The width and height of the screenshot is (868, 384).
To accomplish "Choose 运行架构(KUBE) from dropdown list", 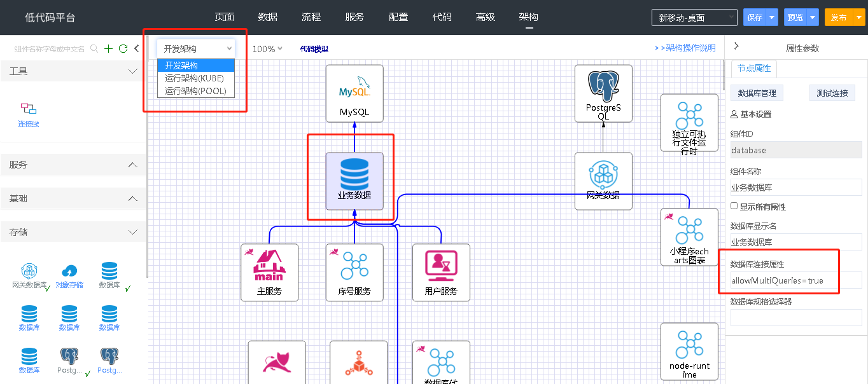I will pyautogui.click(x=194, y=78).
